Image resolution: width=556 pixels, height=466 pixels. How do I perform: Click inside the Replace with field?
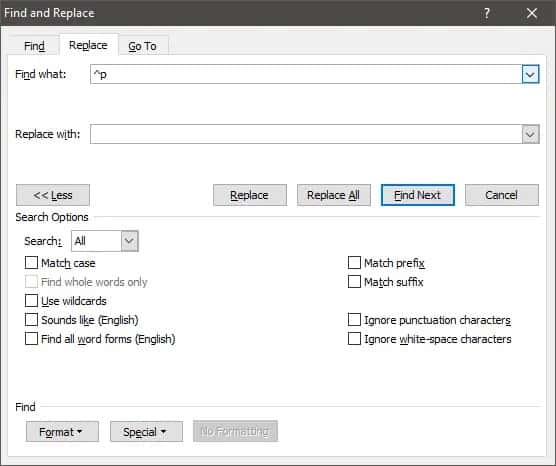click(x=306, y=134)
